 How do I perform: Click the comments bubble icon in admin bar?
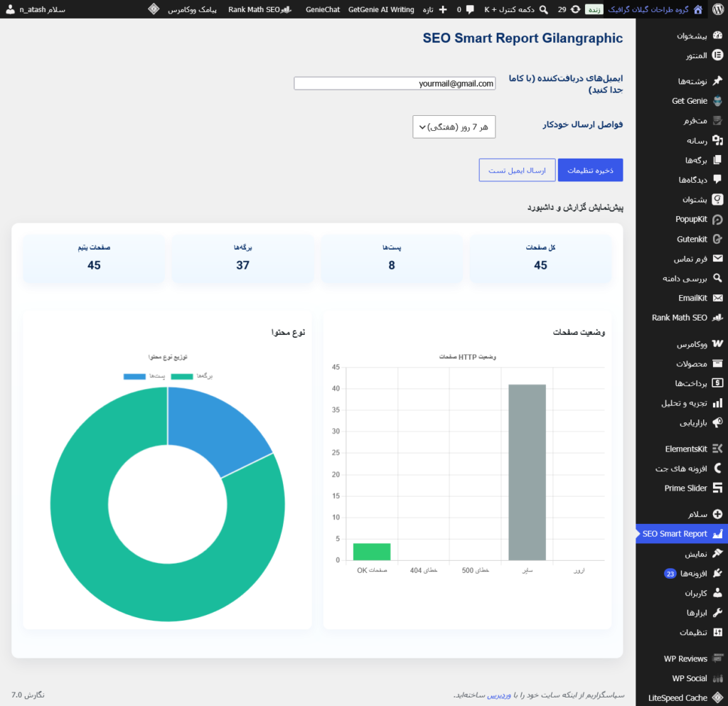click(x=470, y=9)
